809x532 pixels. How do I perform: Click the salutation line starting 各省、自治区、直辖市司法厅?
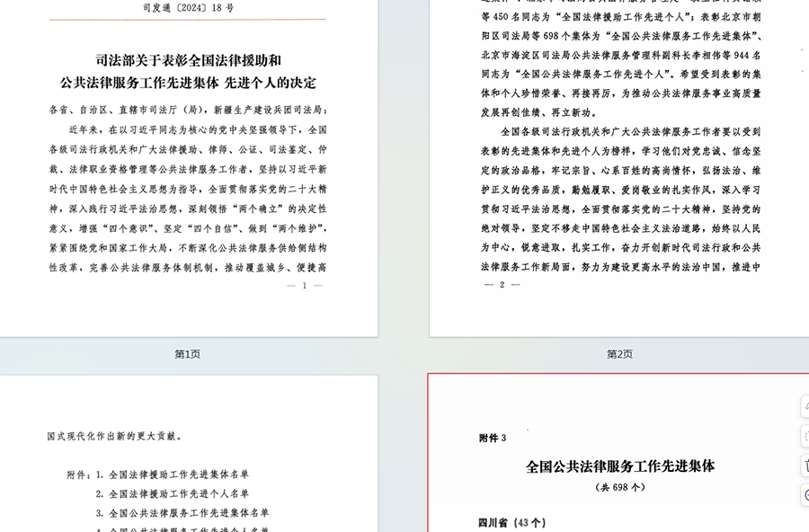[x=189, y=110]
